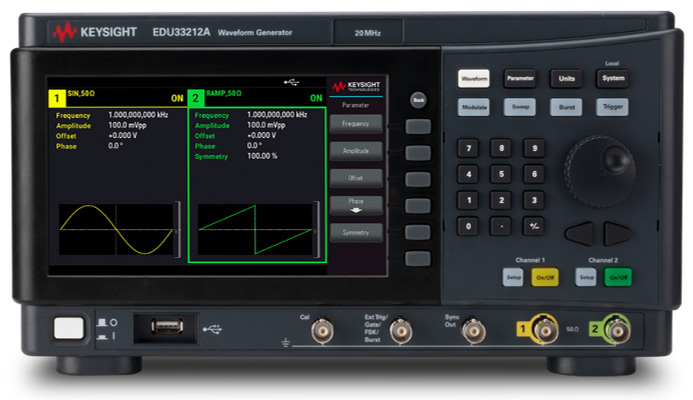Tap keypad digit 3

[x=534, y=200]
